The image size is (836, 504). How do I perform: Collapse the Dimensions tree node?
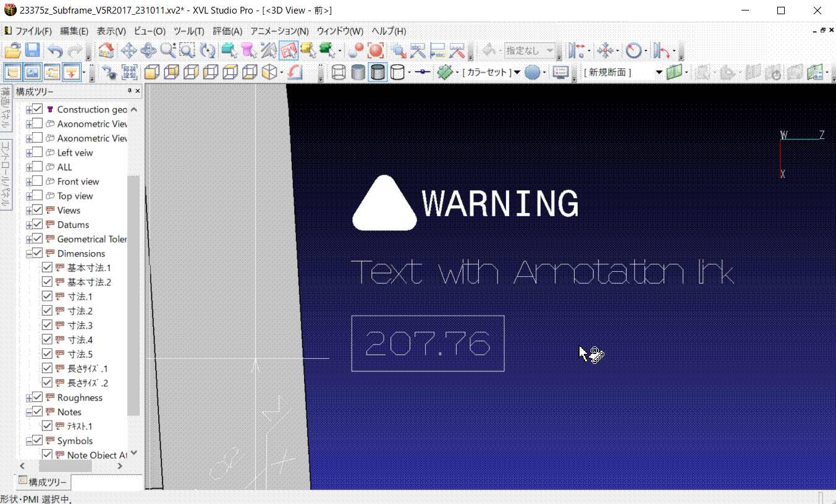tap(29, 254)
